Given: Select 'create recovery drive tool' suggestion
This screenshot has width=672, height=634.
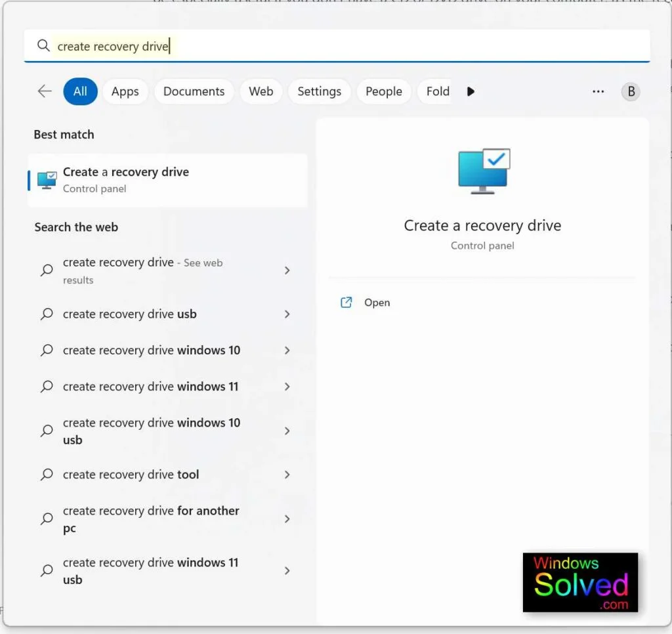Looking at the screenshot, I should pos(167,475).
